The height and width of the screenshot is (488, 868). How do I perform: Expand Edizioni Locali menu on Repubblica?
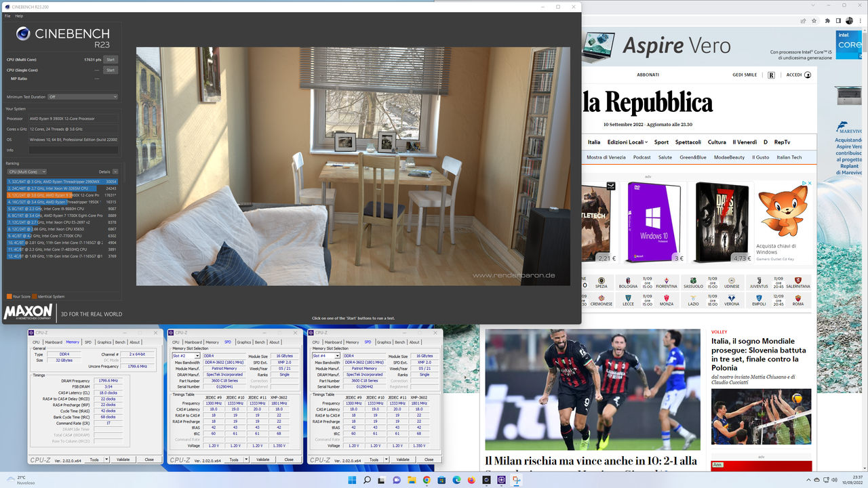(627, 142)
